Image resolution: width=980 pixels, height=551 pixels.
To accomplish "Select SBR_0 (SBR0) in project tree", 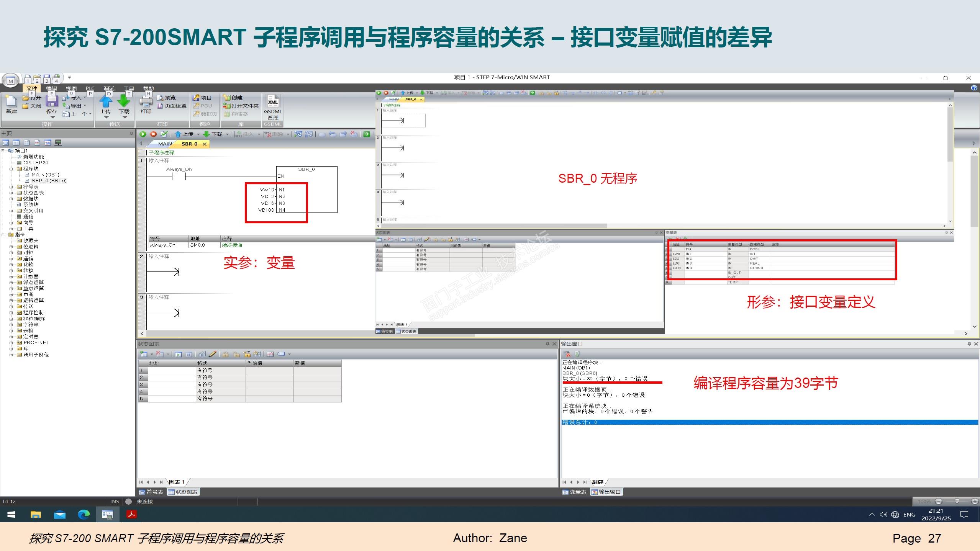I will tap(49, 181).
